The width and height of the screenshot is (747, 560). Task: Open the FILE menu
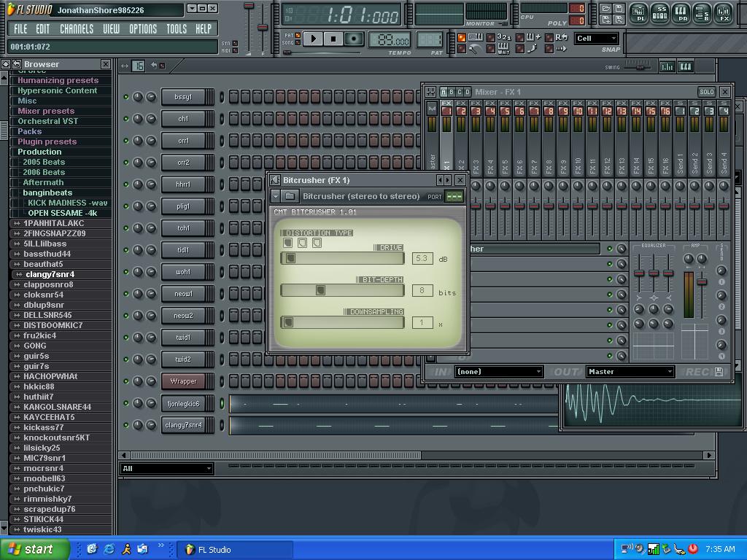[20, 29]
